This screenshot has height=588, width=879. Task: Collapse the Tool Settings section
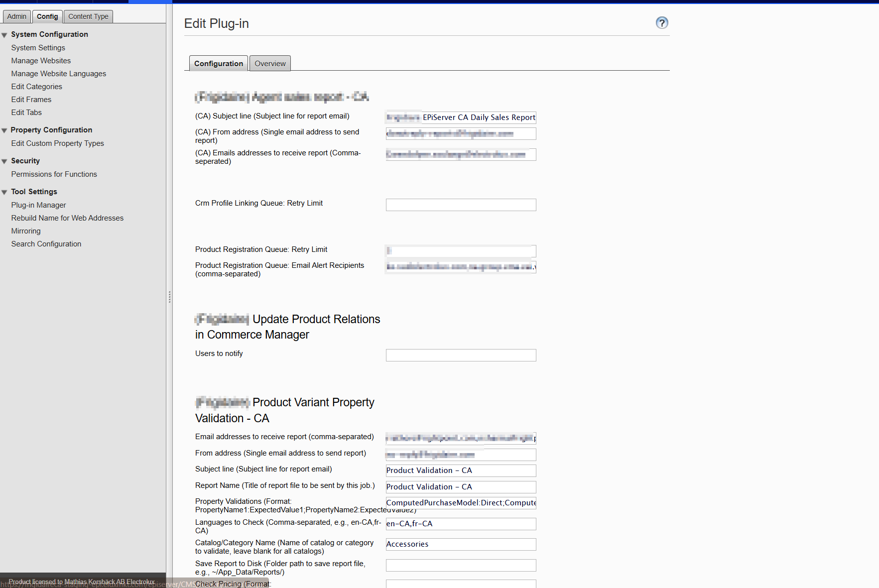point(4,192)
